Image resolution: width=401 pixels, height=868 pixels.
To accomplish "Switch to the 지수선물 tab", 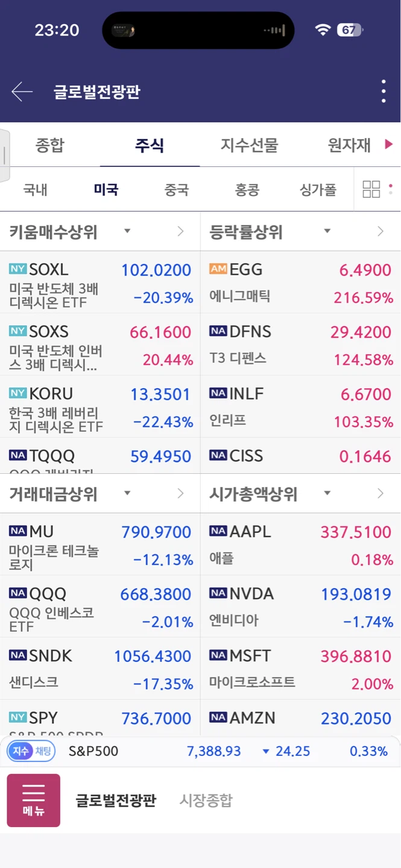I will [x=250, y=145].
